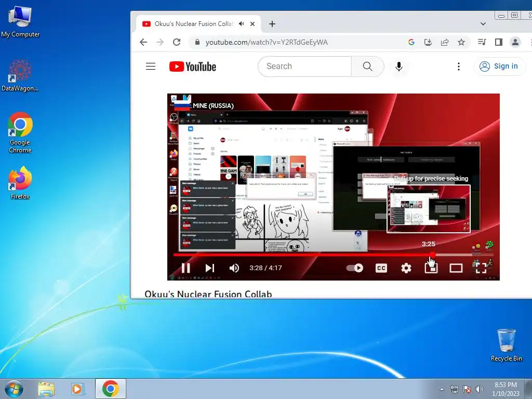
Task: Go forward in Chrome
Action: [160, 42]
